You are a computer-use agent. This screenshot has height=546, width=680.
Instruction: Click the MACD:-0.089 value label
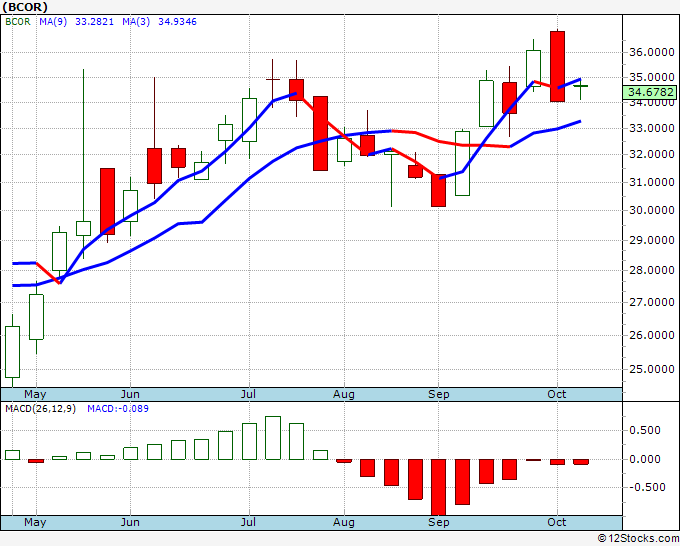[118, 409]
